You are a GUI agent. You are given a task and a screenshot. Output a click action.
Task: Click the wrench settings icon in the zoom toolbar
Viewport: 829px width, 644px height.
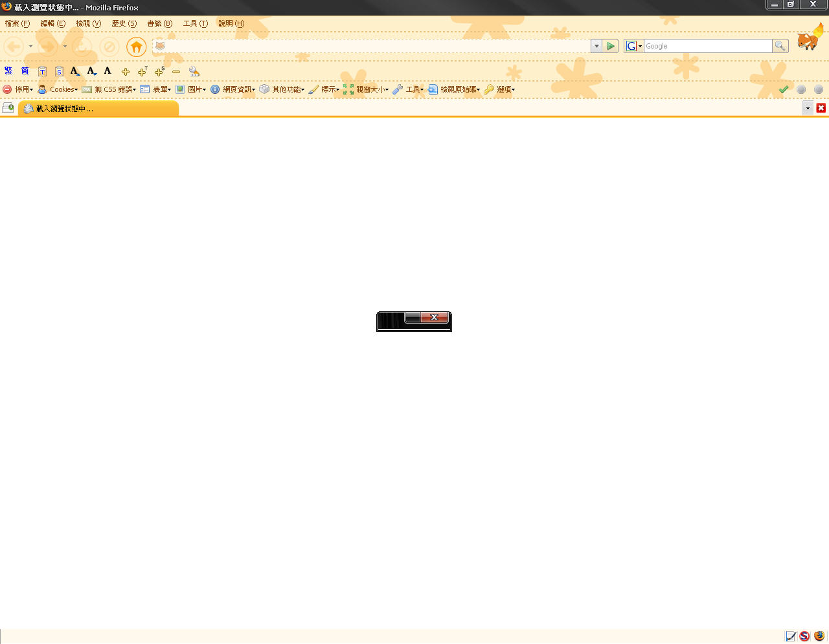[194, 71]
